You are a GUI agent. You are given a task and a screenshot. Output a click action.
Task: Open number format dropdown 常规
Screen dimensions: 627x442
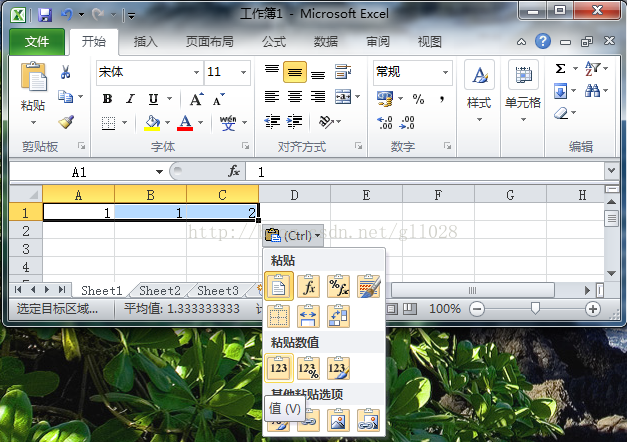(x=445, y=72)
